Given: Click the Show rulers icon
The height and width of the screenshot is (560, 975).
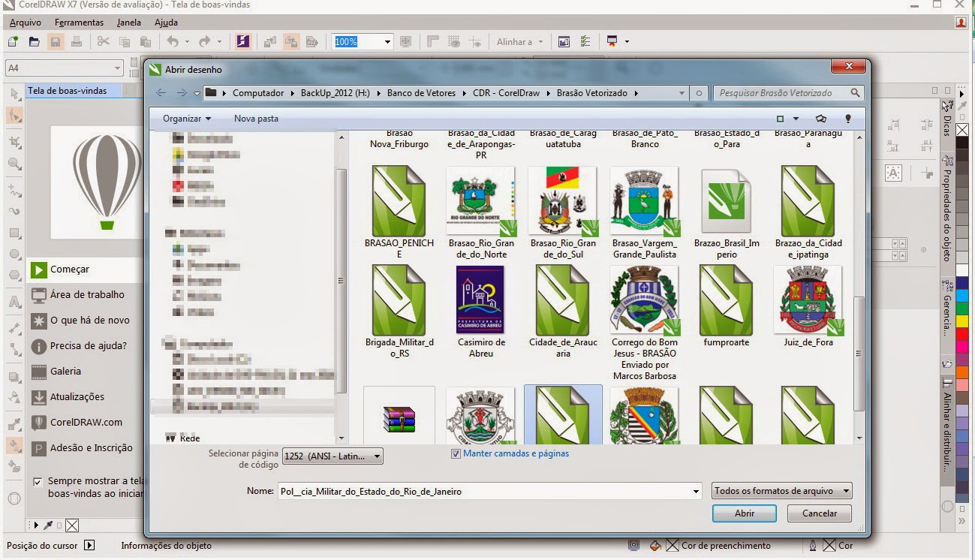Looking at the screenshot, I should click(x=433, y=42).
